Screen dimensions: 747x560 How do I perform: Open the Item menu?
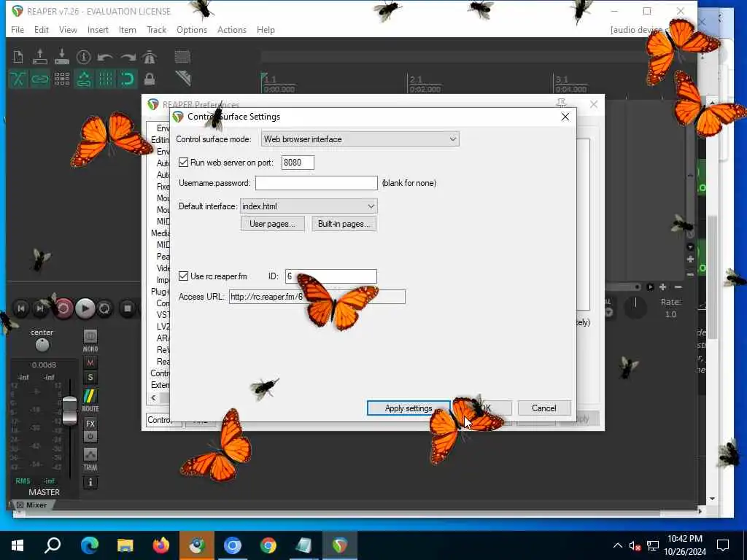tap(127, 29)
